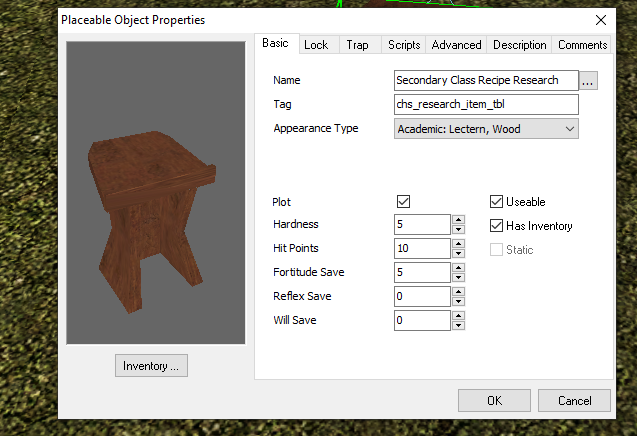Switch to the Lock tab
The image size is (637, 436).
[316, 45]
